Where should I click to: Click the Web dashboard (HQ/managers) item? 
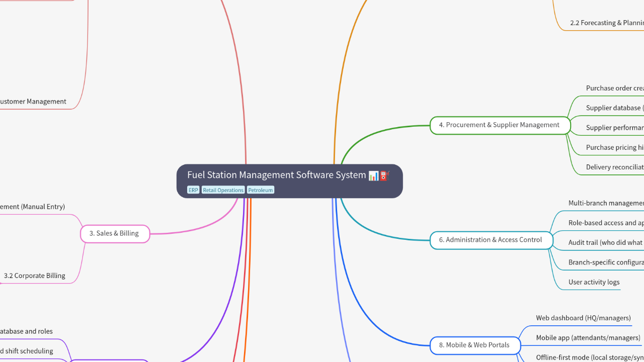coord(583,318)
